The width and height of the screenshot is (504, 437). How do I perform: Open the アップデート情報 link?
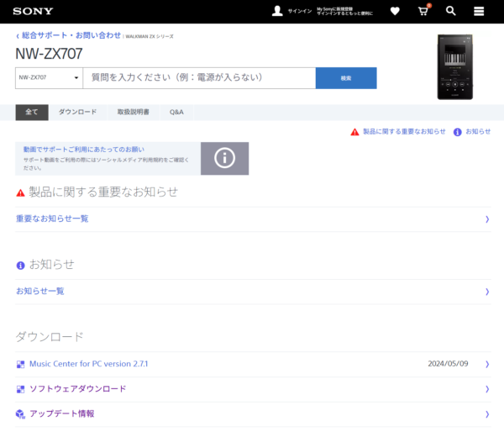(61, 413)
